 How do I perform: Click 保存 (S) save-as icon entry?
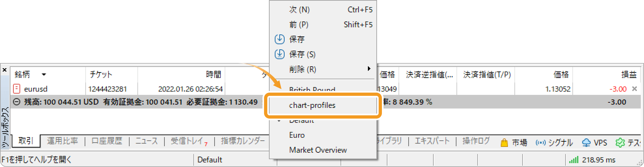tap(280, 54)
